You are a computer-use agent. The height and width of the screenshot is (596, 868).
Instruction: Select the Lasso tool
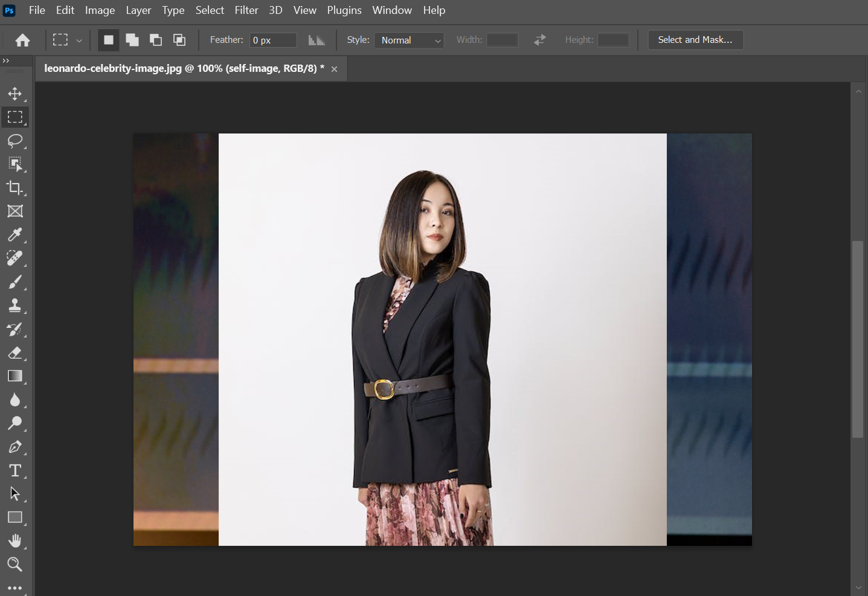click(15, 141)
